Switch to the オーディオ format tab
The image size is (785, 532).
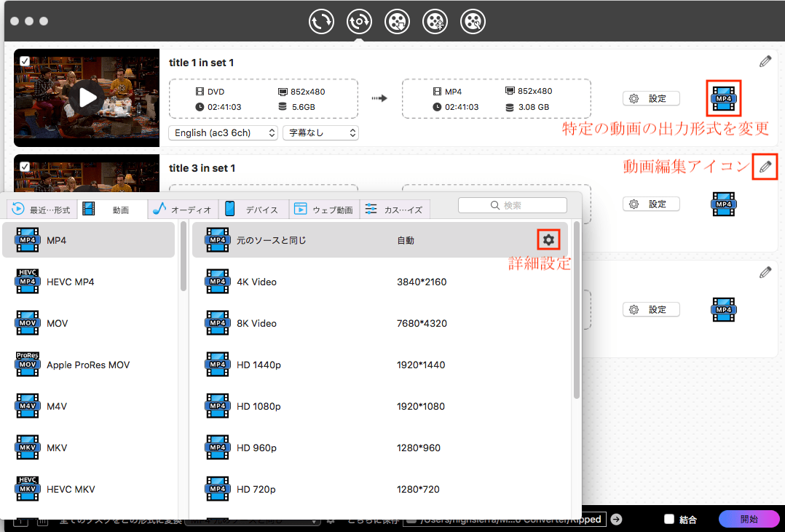pos(183,210)
